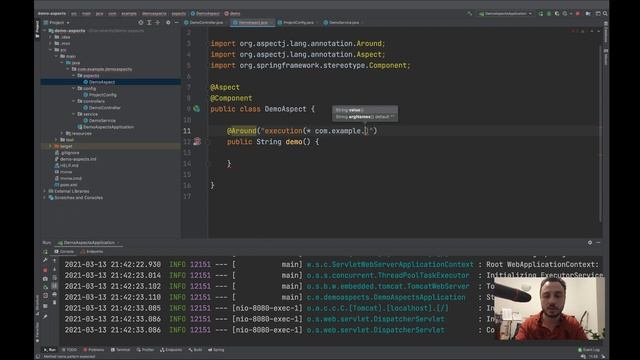Collapse the service package expander
640x360 pixels.
(x=73, y=114)
